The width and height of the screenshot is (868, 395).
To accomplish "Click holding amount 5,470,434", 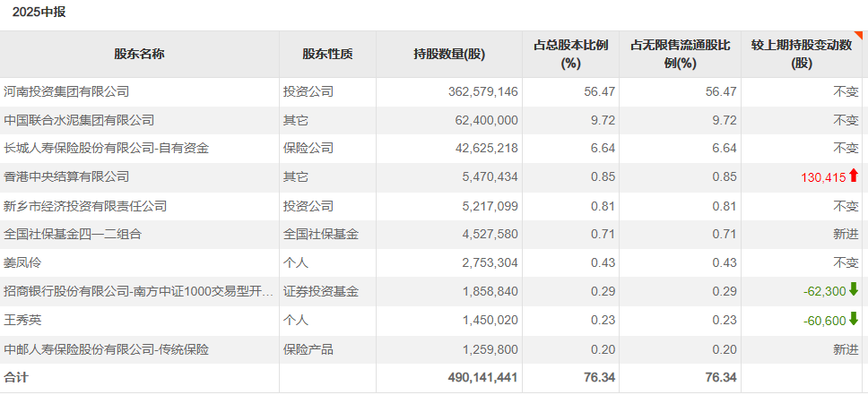I will (x=491, y=177).
